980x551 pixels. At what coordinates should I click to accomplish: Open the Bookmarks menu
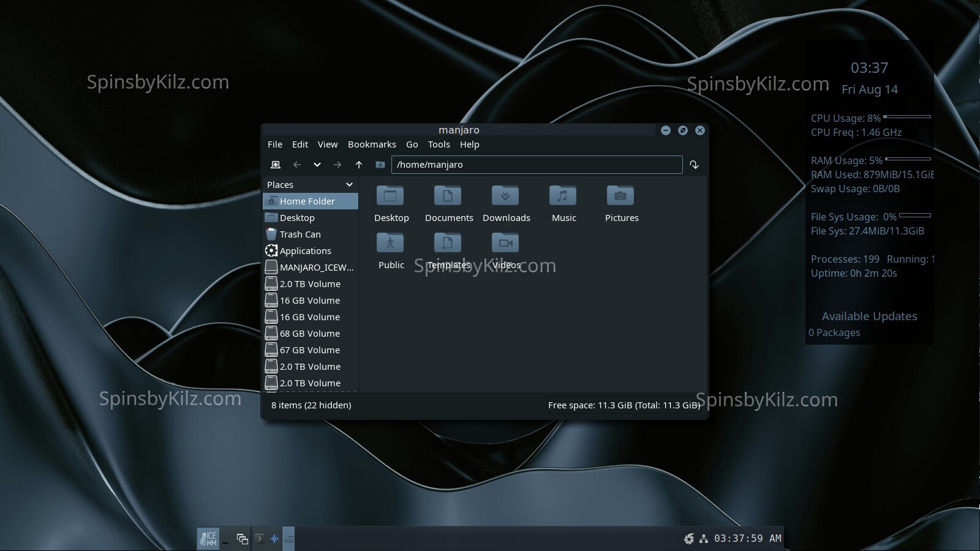pos(372,144)
